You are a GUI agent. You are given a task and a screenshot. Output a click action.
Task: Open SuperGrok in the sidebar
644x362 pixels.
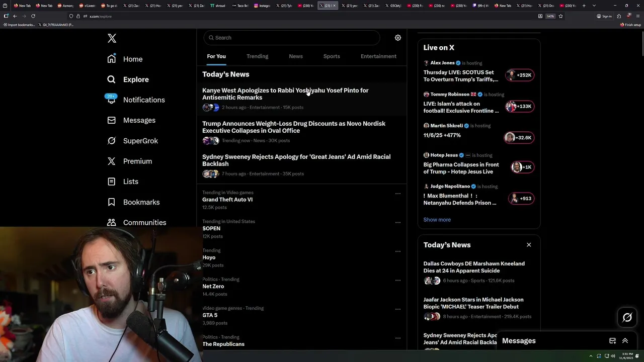(133, 141)
